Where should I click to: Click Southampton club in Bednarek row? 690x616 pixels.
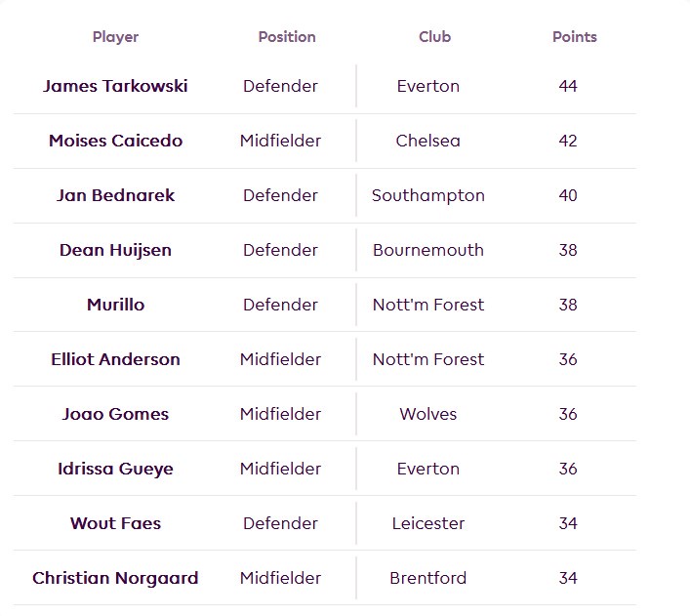pyautogui.click(x=427, y=195)
